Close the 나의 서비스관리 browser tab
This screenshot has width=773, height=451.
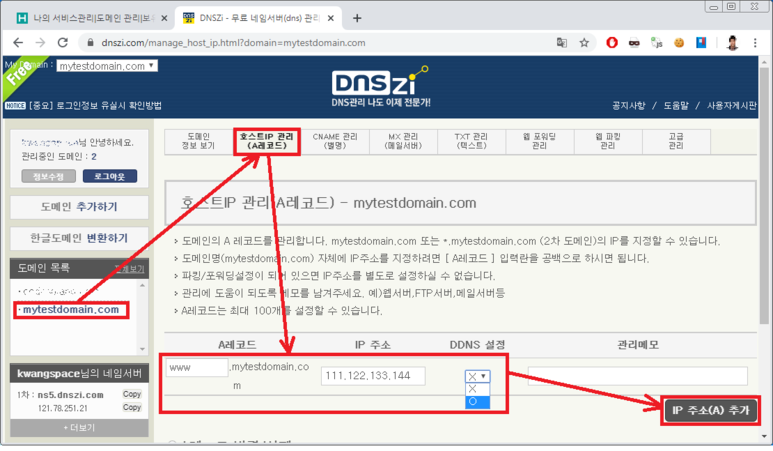click(x=164, y=18)
